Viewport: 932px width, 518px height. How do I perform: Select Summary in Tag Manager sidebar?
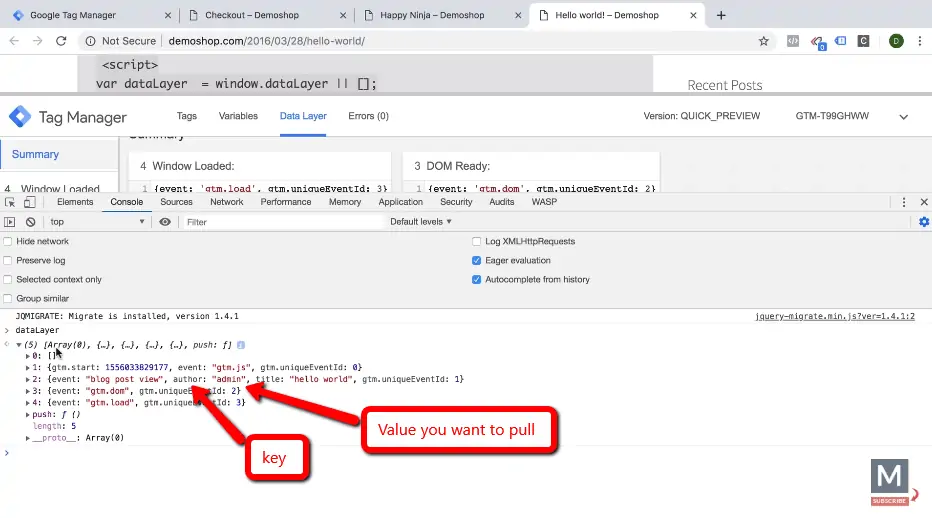36,155
